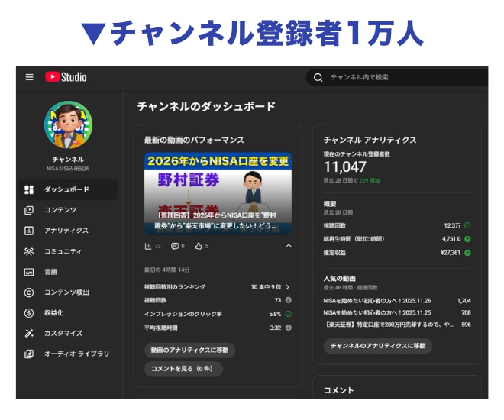Open 収益化 sidebar item
Screen dimensions: 504x420
68,313
